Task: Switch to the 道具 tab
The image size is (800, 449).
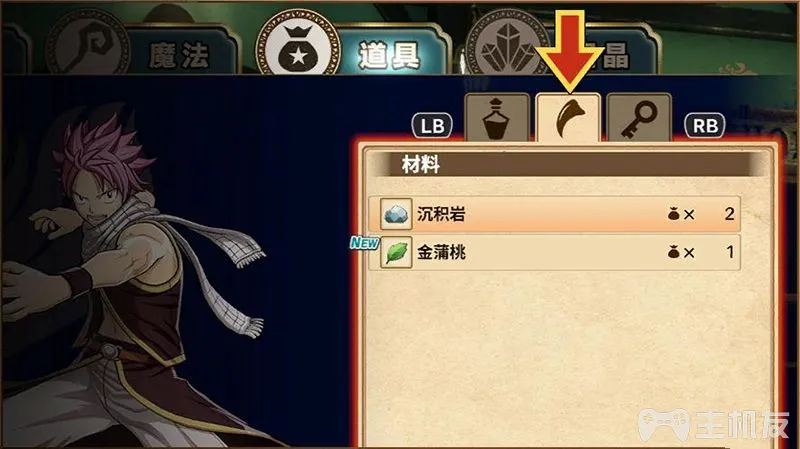Action: pyautogui.click(x=389, y=55)
